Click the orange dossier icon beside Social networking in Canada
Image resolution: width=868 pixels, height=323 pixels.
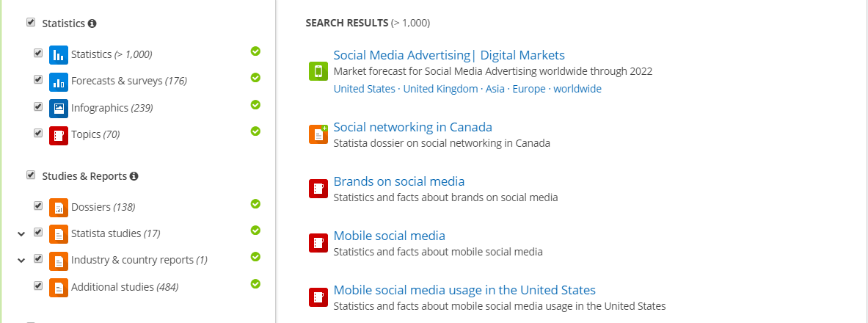pos(318,134)
